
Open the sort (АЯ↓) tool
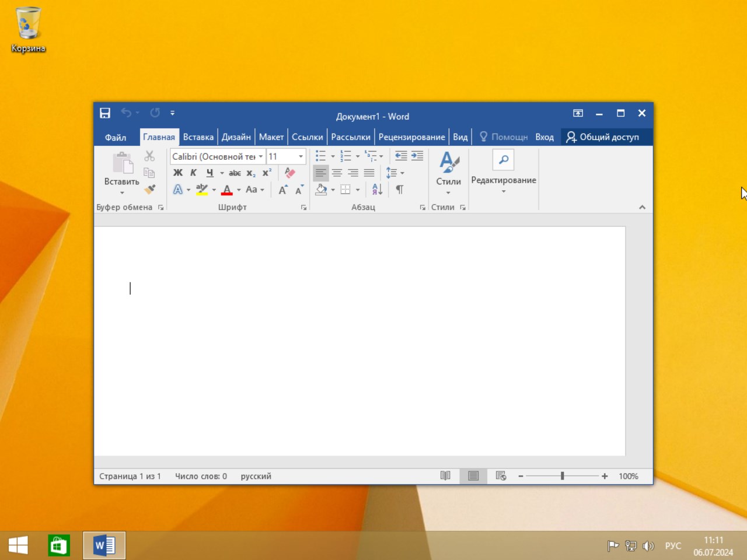point(376,189)
